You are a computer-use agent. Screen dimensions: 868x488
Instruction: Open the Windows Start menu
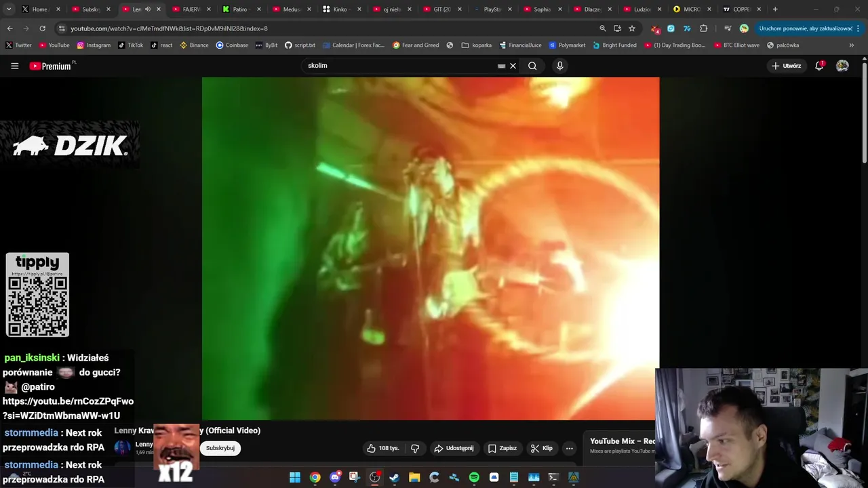295,477
